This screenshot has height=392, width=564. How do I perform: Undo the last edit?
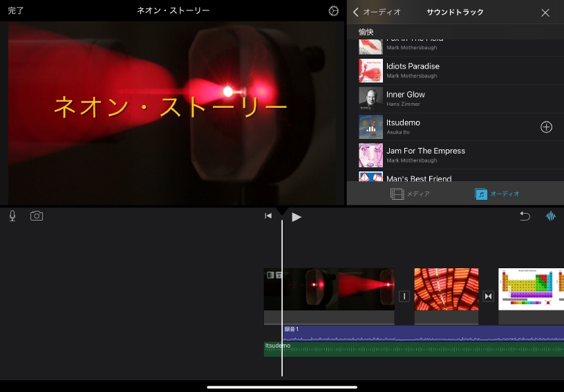click(x=525, y=216)
